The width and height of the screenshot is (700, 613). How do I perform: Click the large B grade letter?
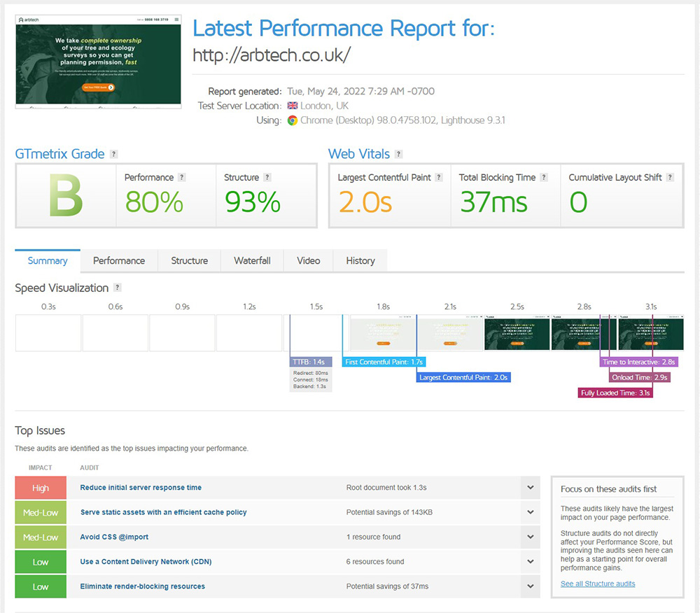pyautogui.click(x=66, y=195)
